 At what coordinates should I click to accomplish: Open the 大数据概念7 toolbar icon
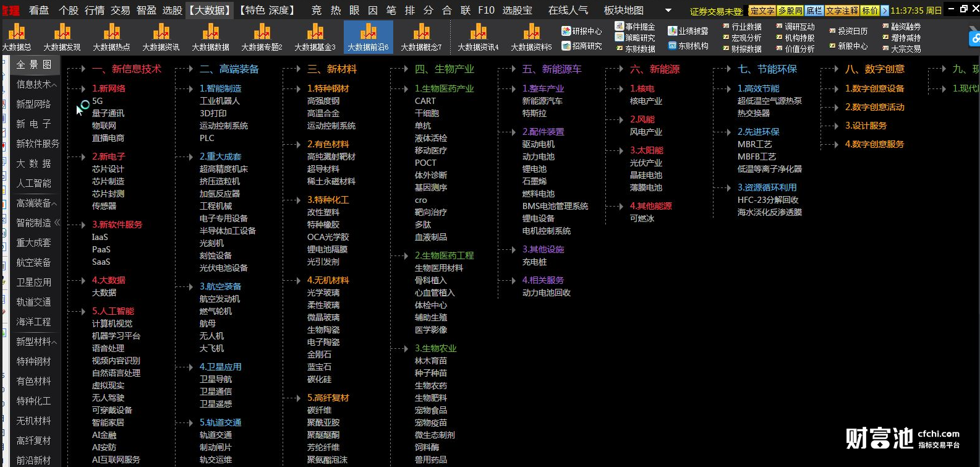[x=421, y=37]
